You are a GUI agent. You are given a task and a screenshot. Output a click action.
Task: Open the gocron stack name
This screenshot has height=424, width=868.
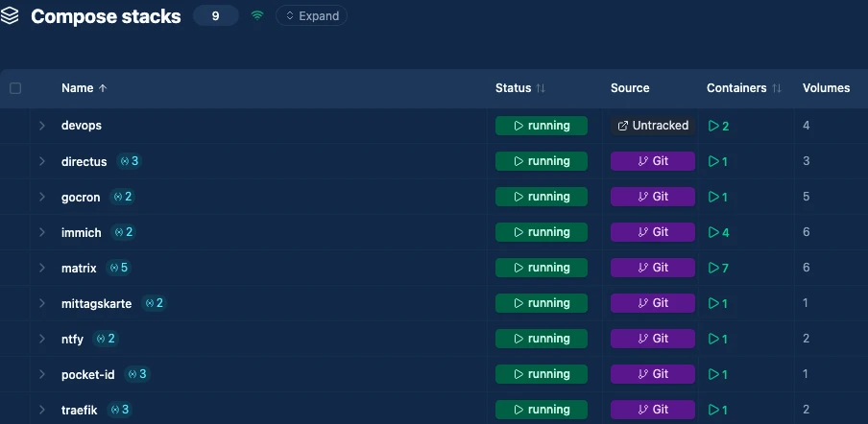click(x=81, y=197)
